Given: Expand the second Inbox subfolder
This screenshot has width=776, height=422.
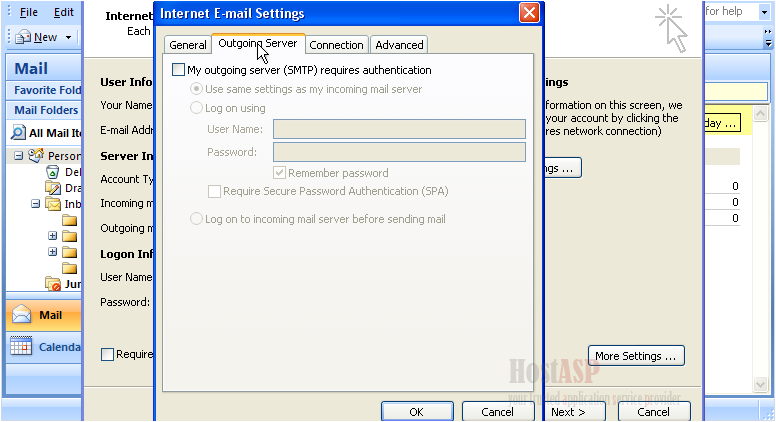Looking at the screenshot, I should [52, 236].
